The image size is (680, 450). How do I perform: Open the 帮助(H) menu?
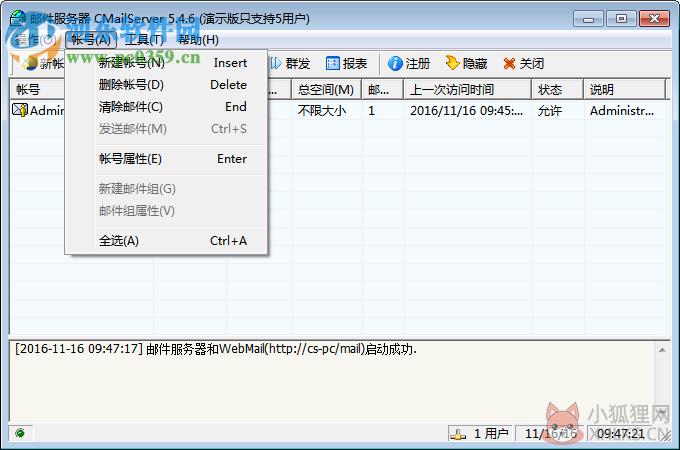[x=198, y=40]
